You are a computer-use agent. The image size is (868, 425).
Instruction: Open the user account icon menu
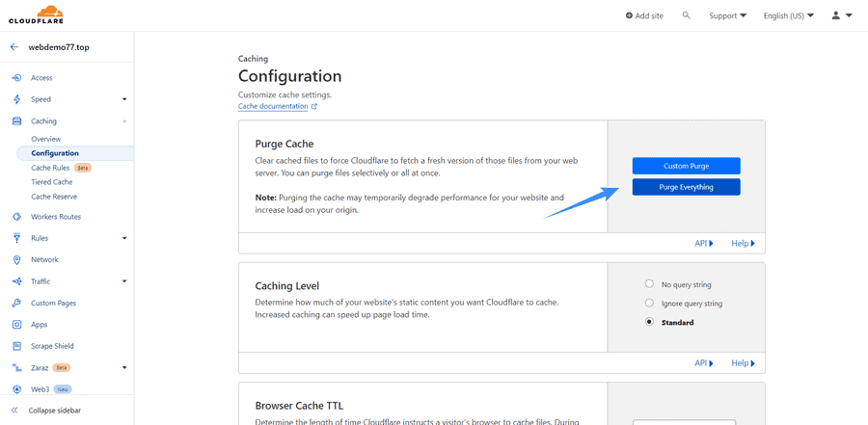842,15
